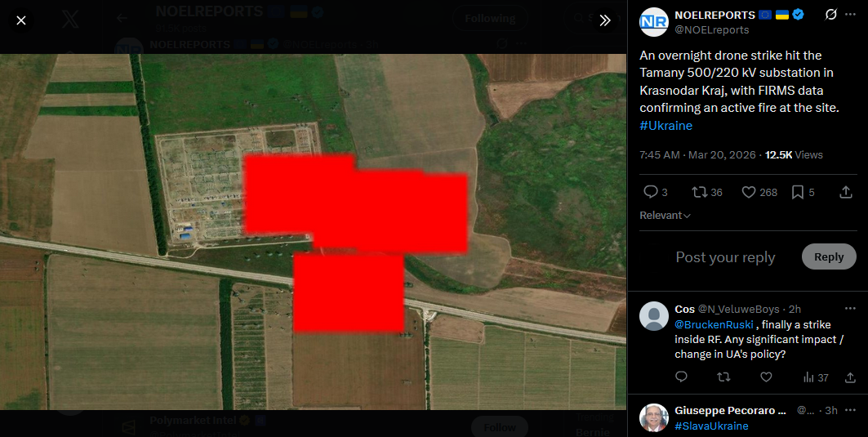Click the Reply button

(829, 256)
